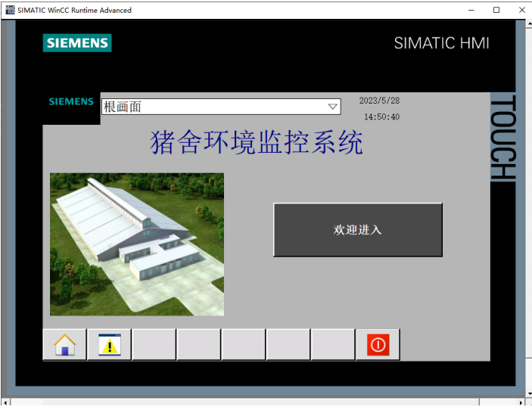Minimize the WinCC Runtime window

click(471, 10)
